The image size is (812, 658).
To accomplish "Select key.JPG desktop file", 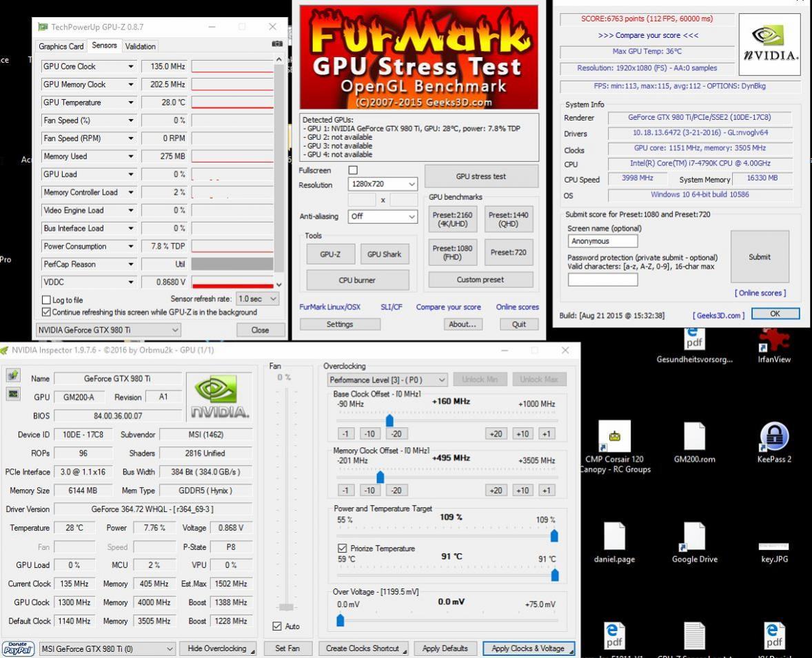I will (x=773, y=552).
